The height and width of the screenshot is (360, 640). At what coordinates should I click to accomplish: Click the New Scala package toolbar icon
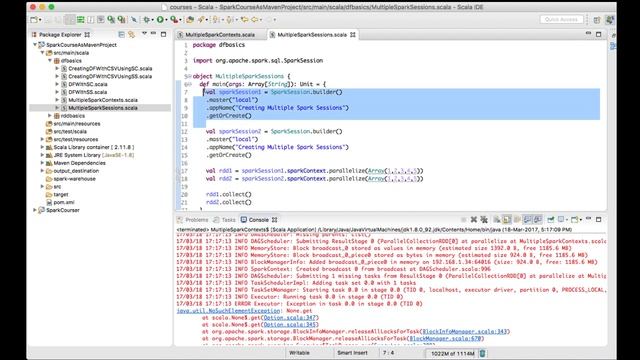[190, 19]
